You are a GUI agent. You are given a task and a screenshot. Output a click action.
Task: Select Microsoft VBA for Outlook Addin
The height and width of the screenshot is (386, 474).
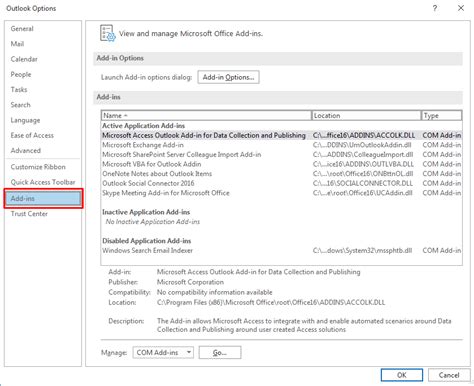(x=281, y=164)
